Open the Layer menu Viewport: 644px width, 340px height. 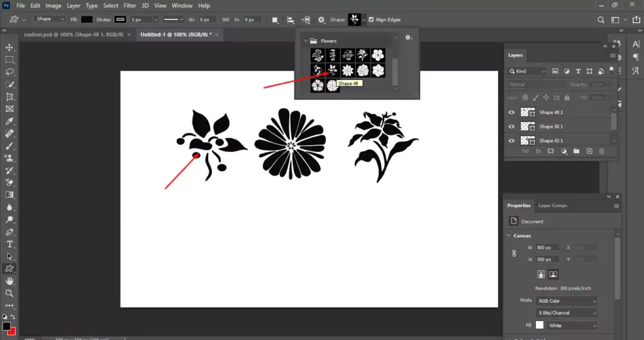coord(74,6)
